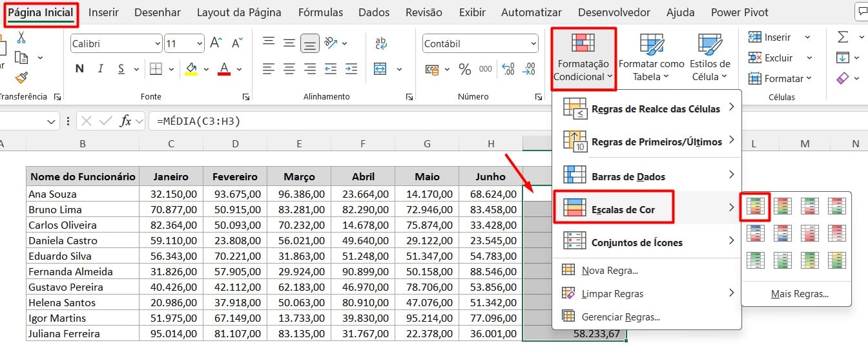
Task: Click Mais Regras... in color scales
Action: 800,294
